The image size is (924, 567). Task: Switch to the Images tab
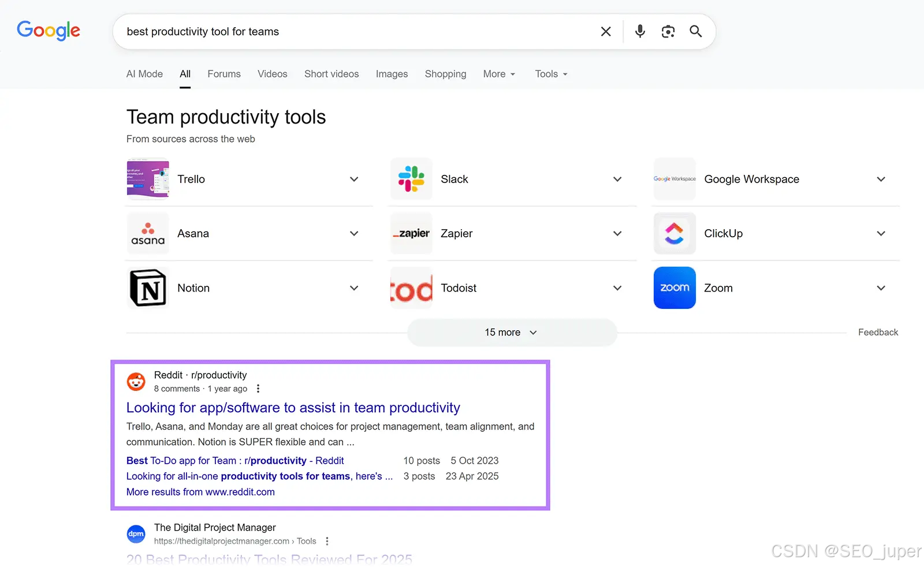[x=392, y=74]
